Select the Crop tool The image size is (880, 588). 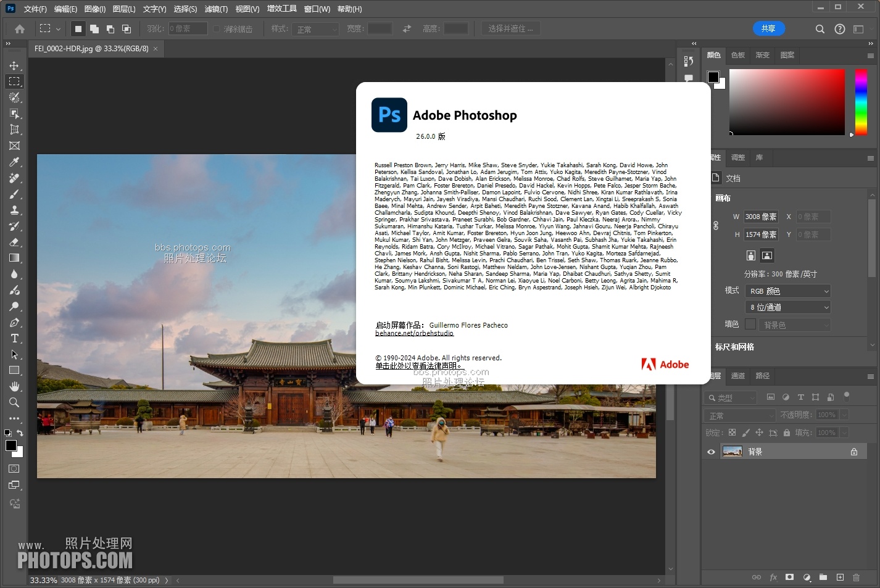pyautogui.click(x=14, y=130)
